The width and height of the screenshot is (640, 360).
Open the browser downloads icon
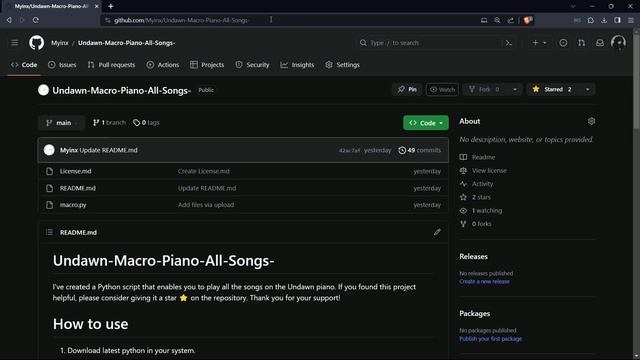(604, 20)
